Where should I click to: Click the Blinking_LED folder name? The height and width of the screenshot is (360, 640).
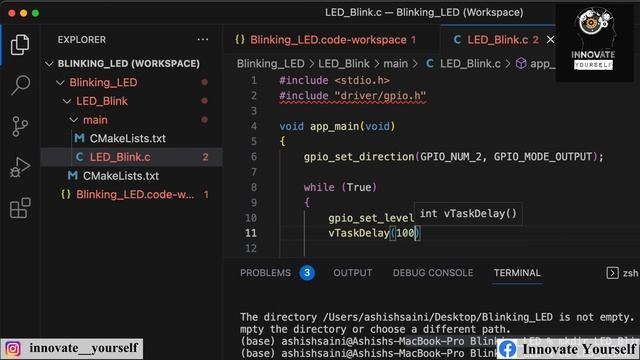click(x=103, y=82)
